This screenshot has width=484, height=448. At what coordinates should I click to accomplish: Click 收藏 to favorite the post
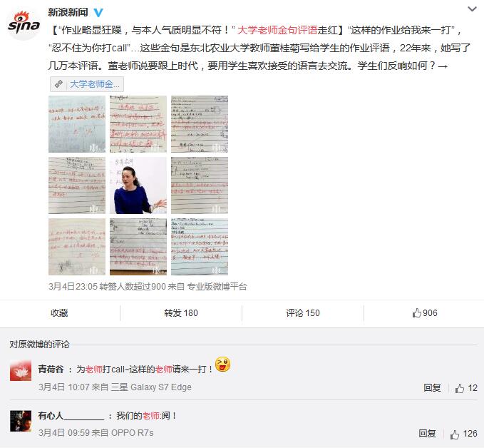(59, 313)
